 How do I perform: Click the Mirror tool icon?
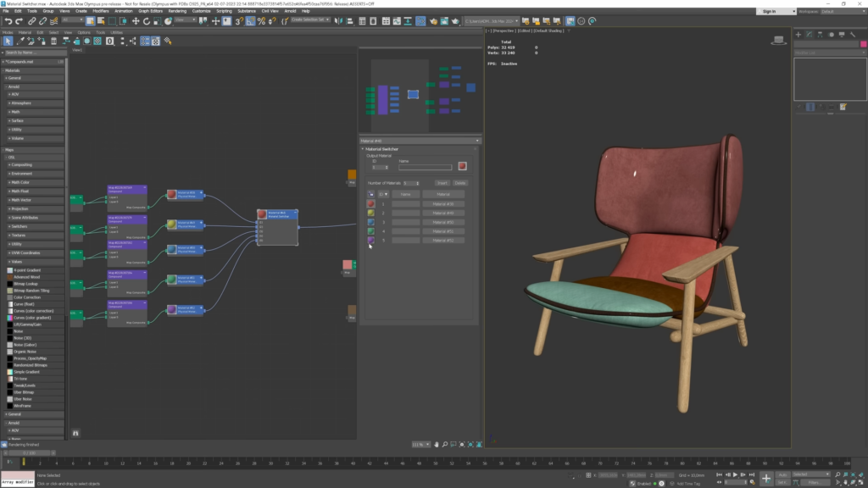pos(338,21)
